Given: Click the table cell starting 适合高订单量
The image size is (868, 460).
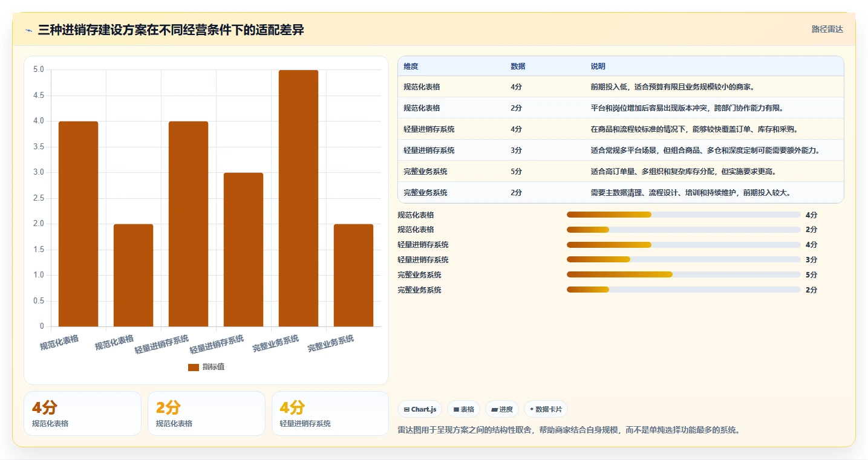Looking at the screenshot, I should (714, 172).
